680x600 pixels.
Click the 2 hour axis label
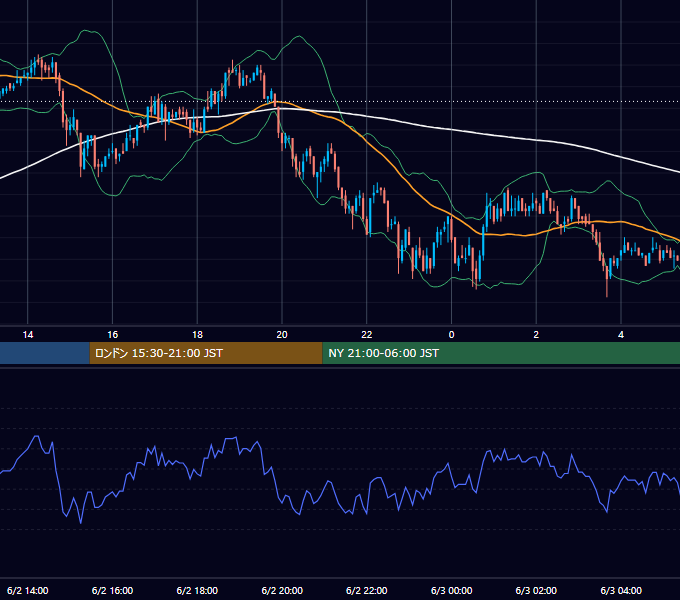(x=536, y=335)
